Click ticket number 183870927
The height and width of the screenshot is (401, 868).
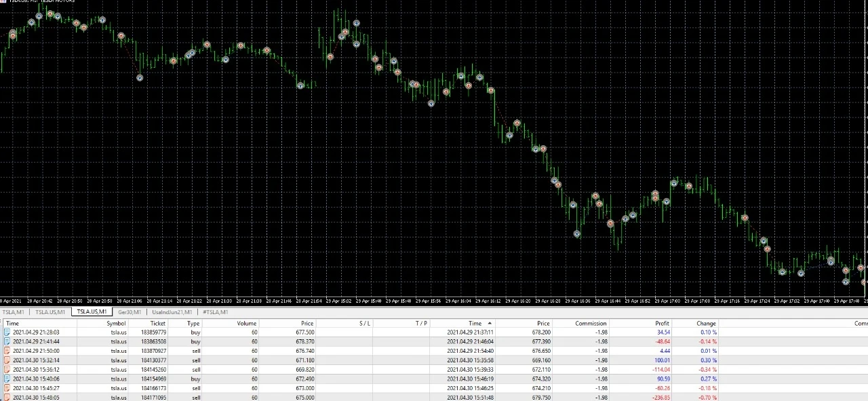point(153,351)
